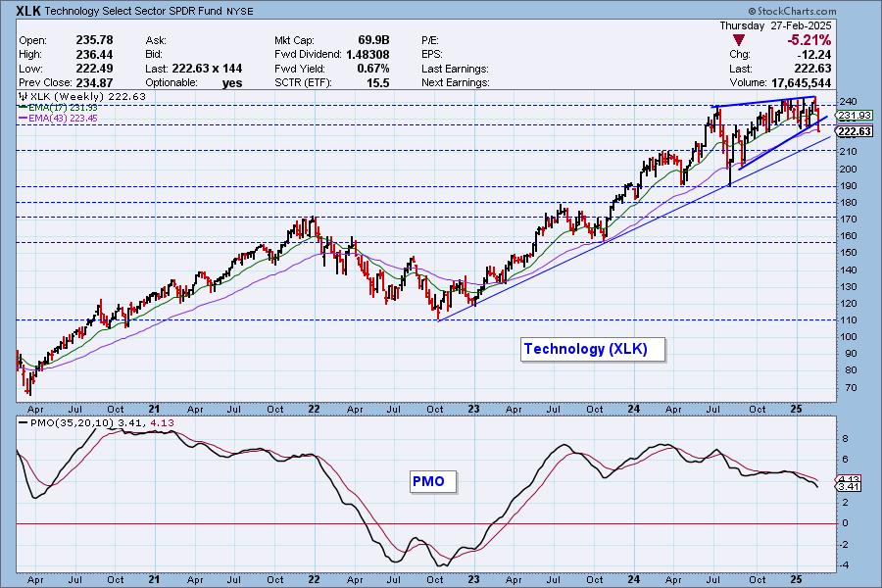Click the Mkt Cap value 69.9B

click(x=373, y=40)
